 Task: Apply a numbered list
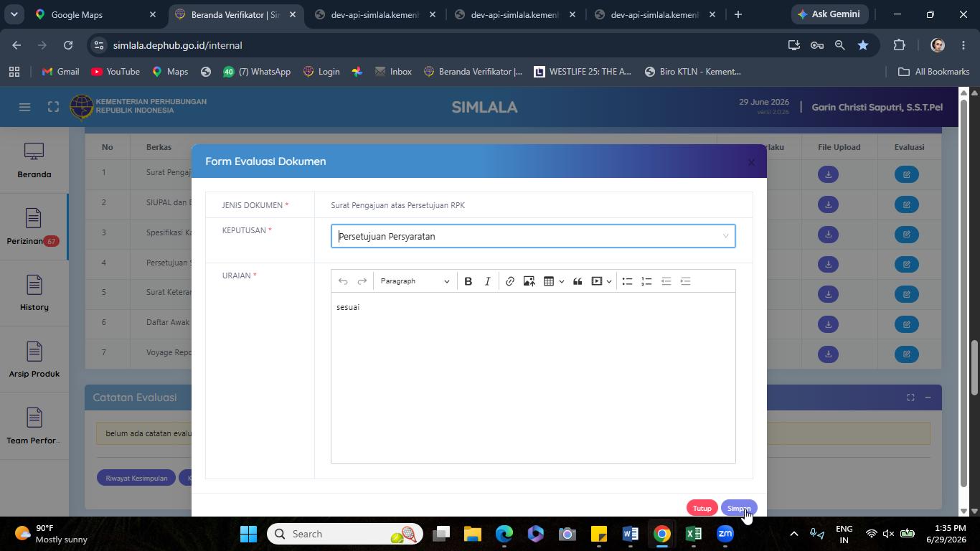coord(646,281)
